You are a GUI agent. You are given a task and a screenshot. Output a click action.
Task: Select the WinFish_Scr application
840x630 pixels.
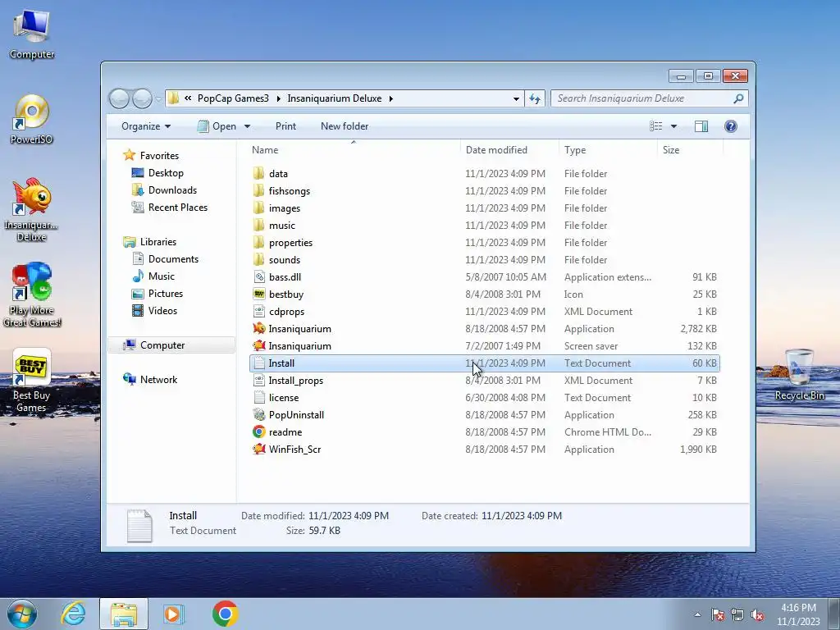pyautogui.click(x=484, y=450)
